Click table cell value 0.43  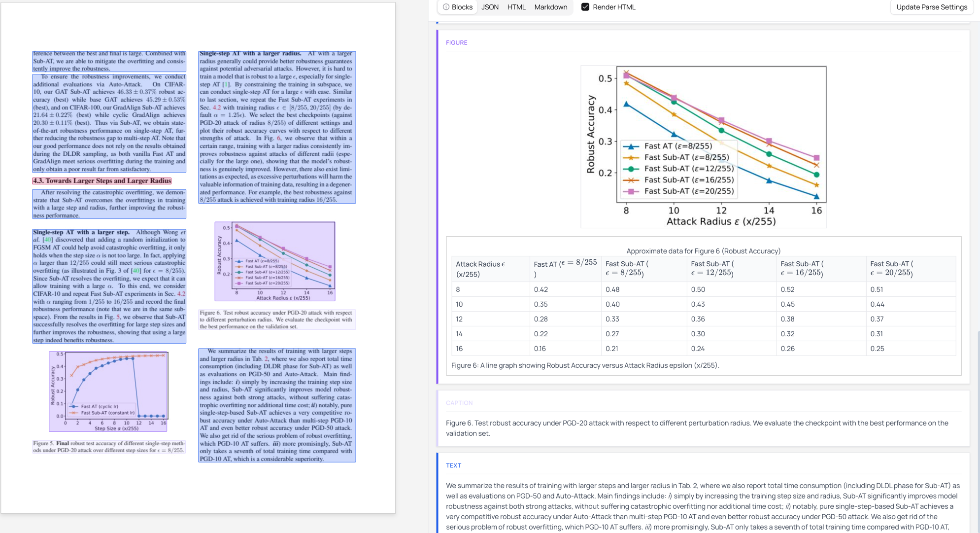[698, 304]
